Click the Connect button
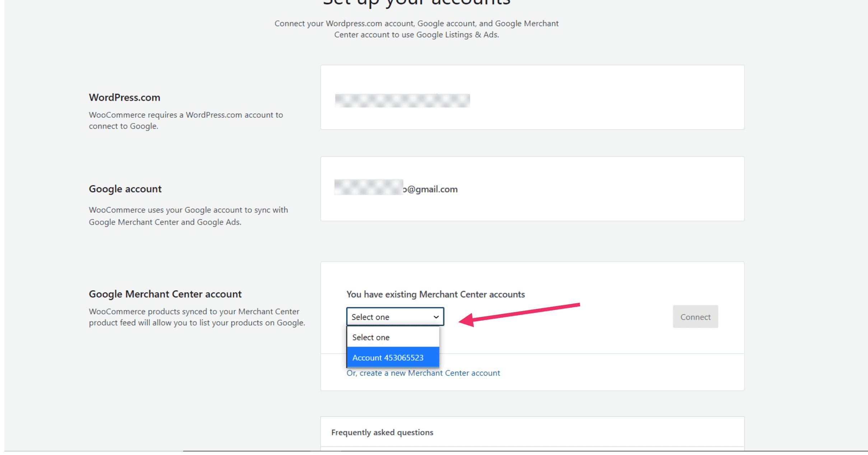This screenshot has height=455, width=868. (695, 316)
